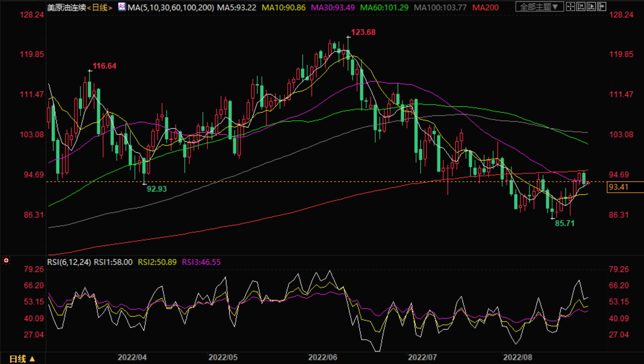This screenshot has height=364, width=644.
Task: Click the 128.24 label on left price axis
Action: (x=32, y=15)
